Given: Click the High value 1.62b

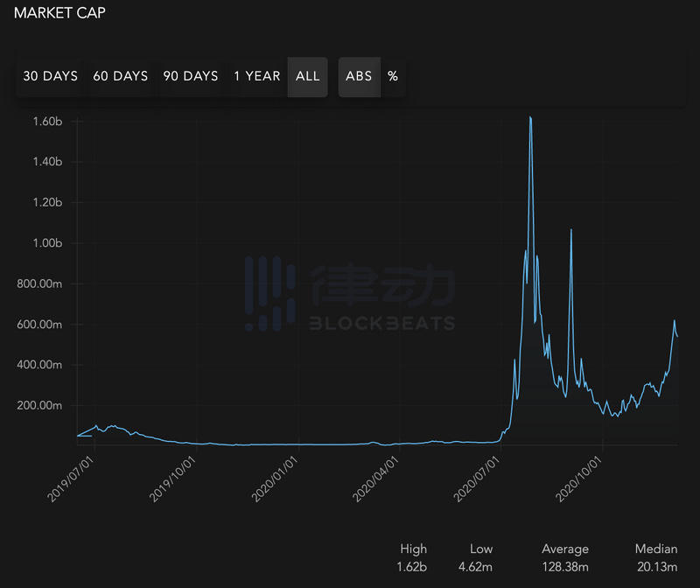Looking at the screenshot, I should coord(411,566).
